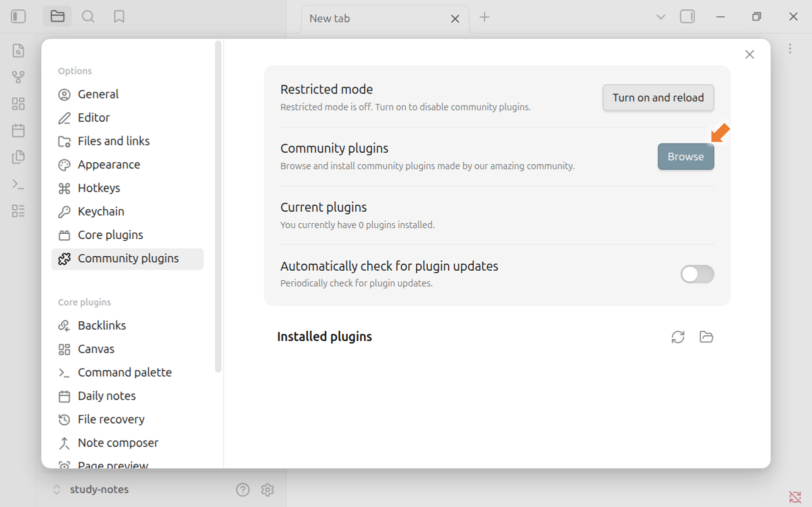Open the three-dot more options menu
Image resolution: width=812 pixels, height=507 pixels.
(x=790, y=48)
